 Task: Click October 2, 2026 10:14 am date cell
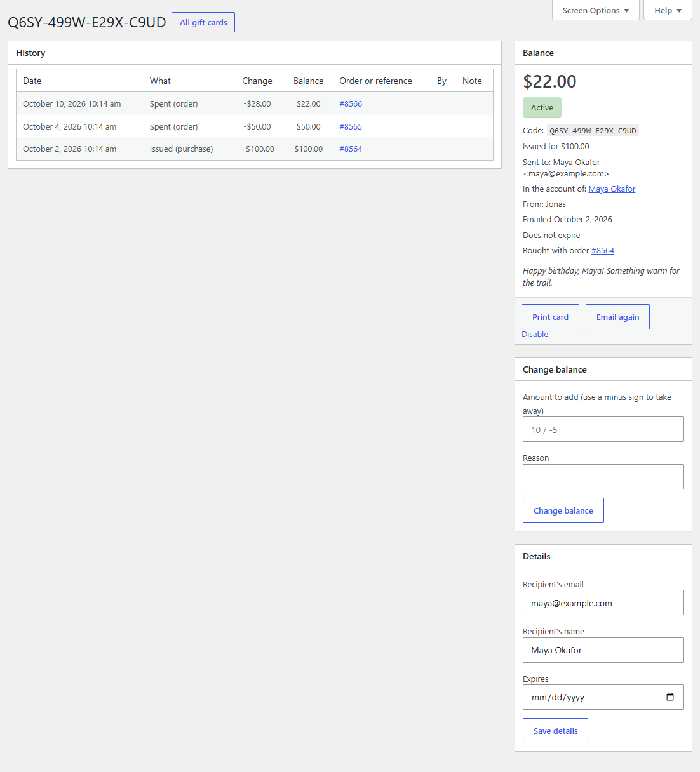click(x=70, y=149)
